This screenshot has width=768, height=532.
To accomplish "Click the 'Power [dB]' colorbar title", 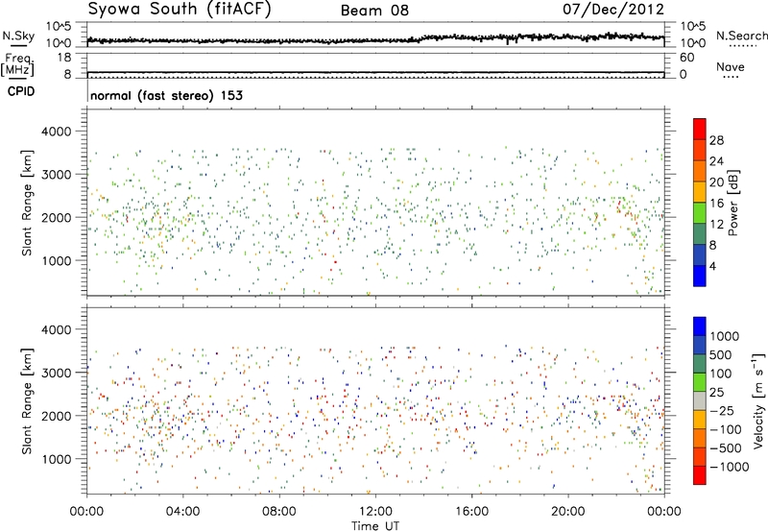I will 732,203.
